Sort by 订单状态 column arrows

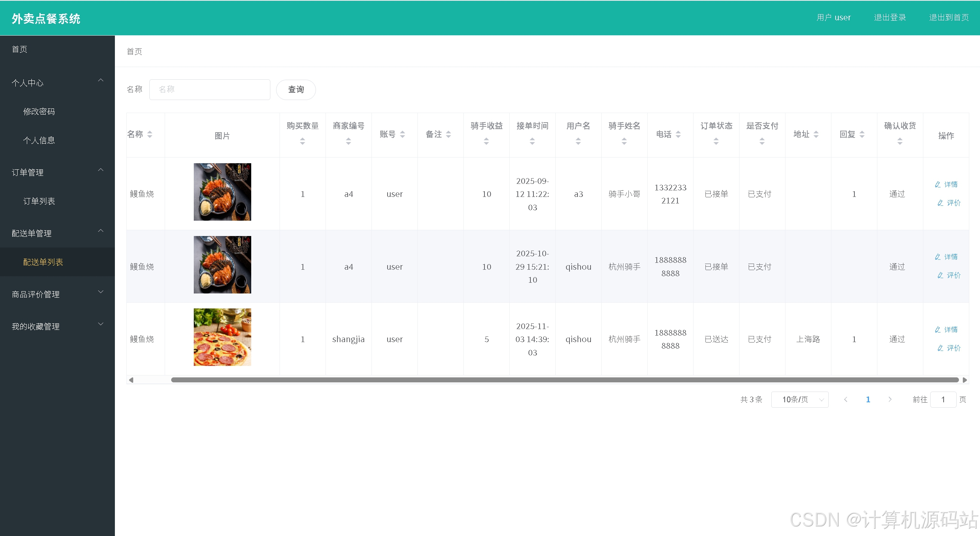pos(716,141)
